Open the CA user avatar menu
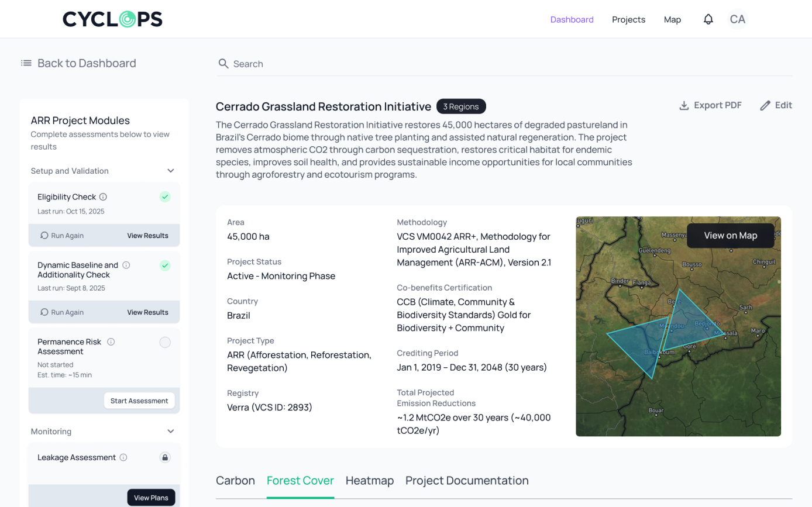Screen dimensions: 812x507 point(737,19)
